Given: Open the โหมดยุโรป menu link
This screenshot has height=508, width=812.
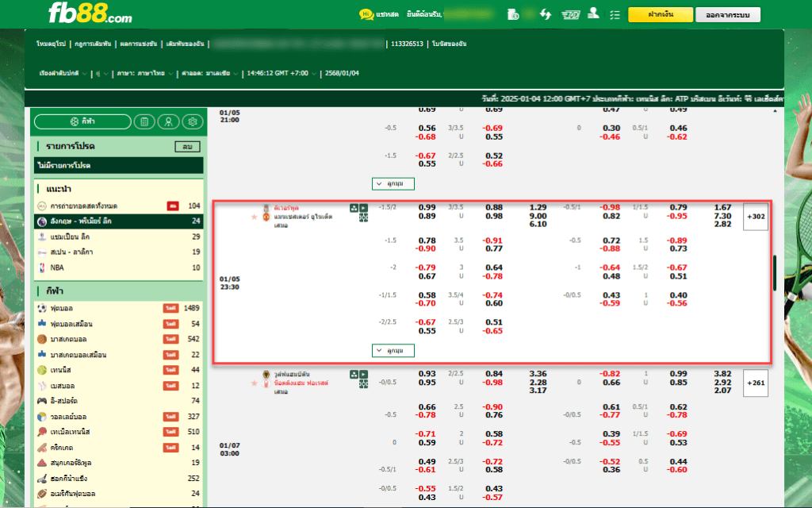Looking at the screenshot, I should tap(51, 44).
